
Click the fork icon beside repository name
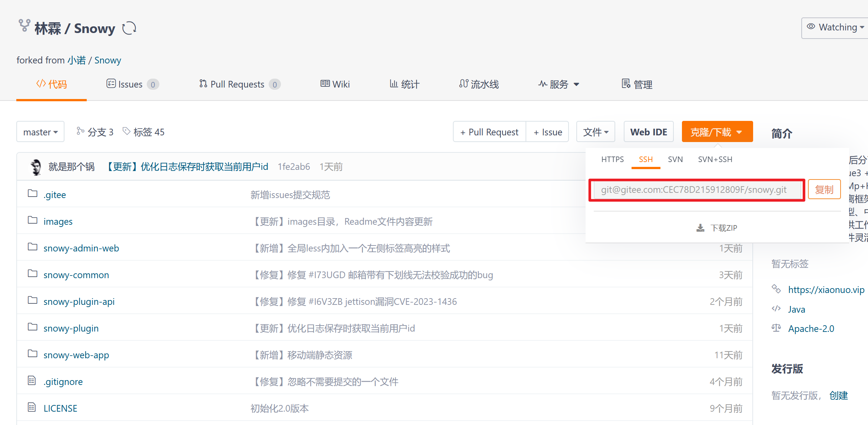[24, 26]
